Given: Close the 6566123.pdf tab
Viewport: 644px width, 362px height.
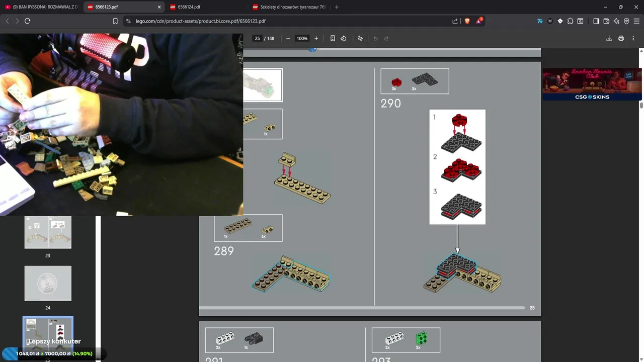Looking at the screenshot, I should (x=159, y=7).
